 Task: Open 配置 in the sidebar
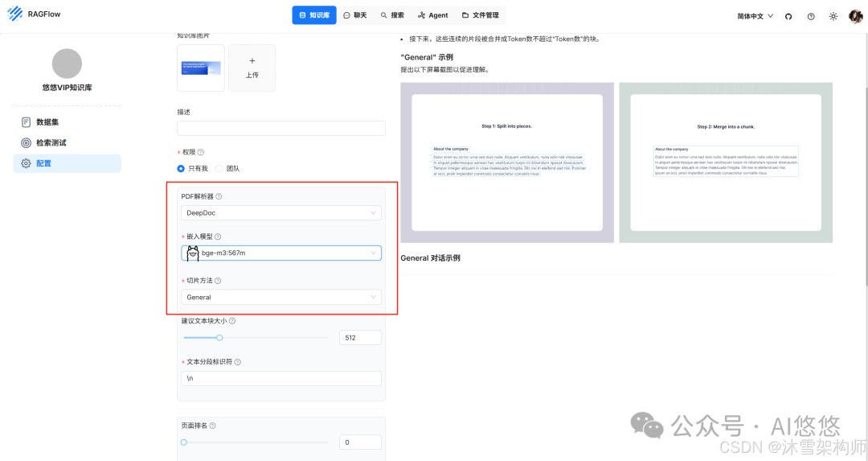(x=67, y=163)
